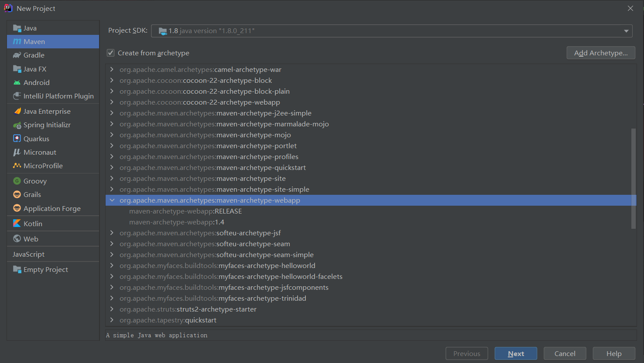Click the Maven icon in sidebar
644x363 pixels.
coord(17,42)
